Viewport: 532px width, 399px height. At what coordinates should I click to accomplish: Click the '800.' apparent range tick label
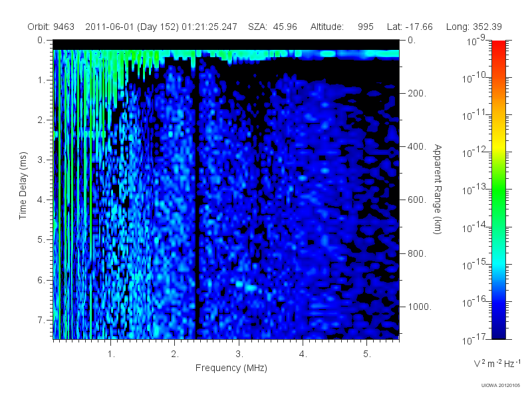point(417,253)
